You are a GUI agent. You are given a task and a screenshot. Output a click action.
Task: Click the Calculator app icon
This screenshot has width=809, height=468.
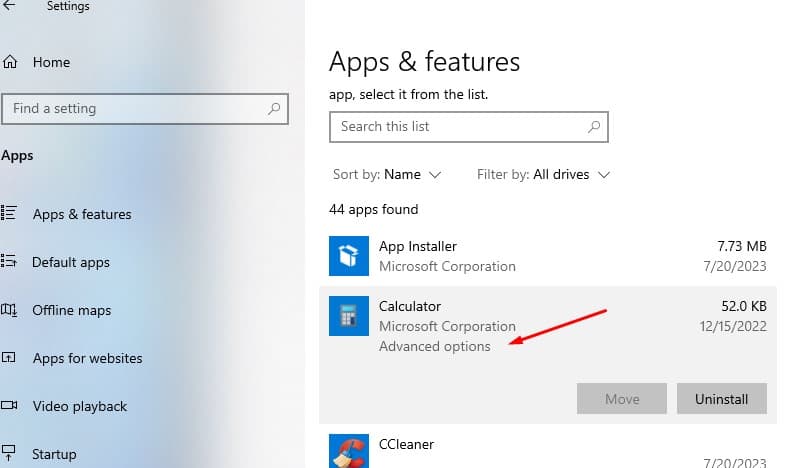coord(349,316)
